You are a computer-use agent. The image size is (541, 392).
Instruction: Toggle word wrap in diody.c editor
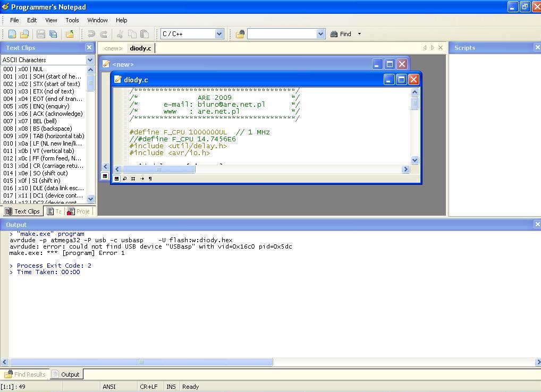pyautogui.click(x=125, y=178)
